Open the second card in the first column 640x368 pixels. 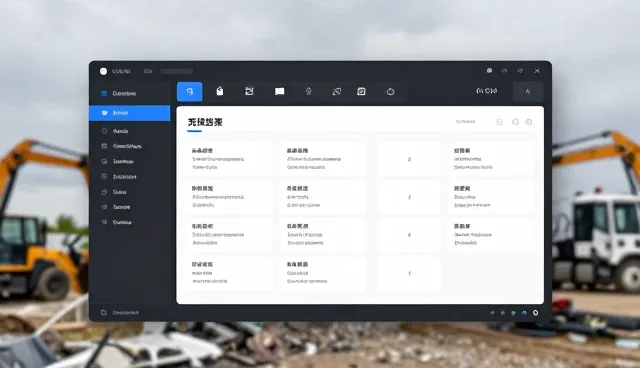coord(229,197)
